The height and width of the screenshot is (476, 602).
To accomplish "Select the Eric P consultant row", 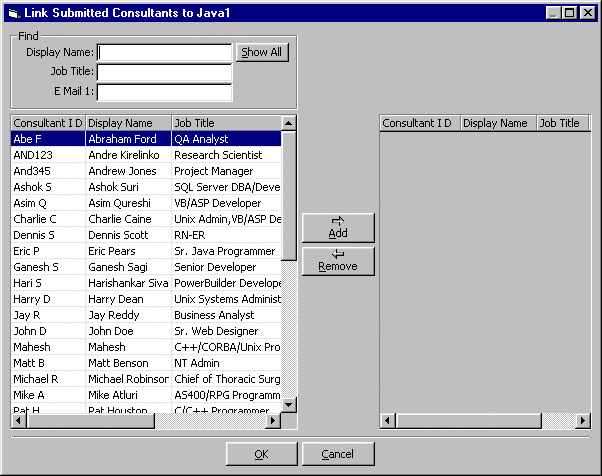I will (146, 251).
